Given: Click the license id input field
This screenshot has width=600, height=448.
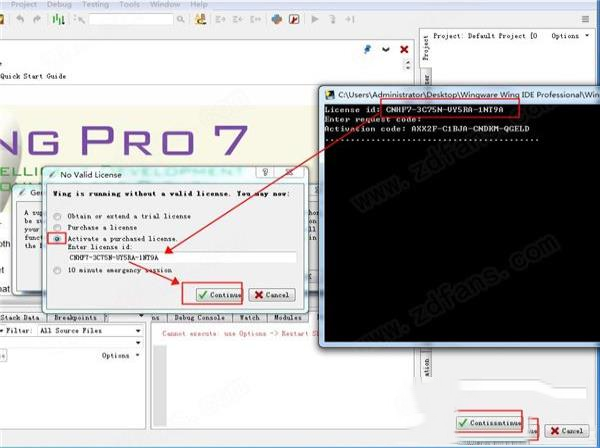Looking at the screenshot, I should [180, 257].
